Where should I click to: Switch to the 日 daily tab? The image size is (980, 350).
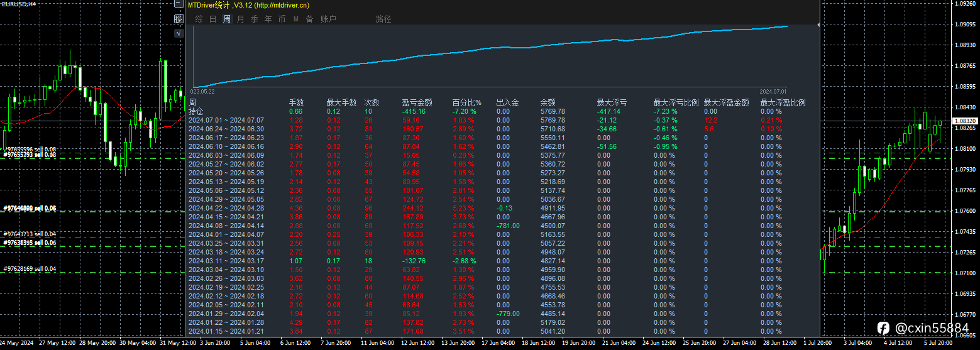point(212,19)
